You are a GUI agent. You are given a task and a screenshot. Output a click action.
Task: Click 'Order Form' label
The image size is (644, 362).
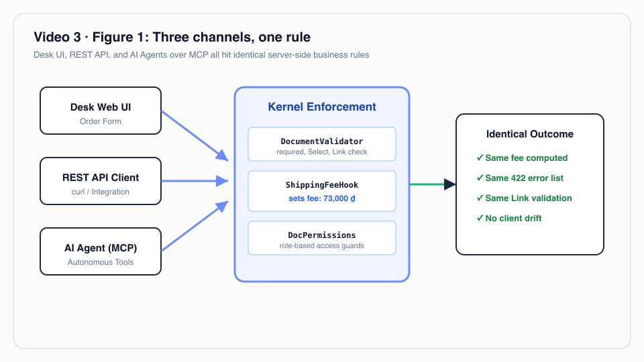(101, 121)
